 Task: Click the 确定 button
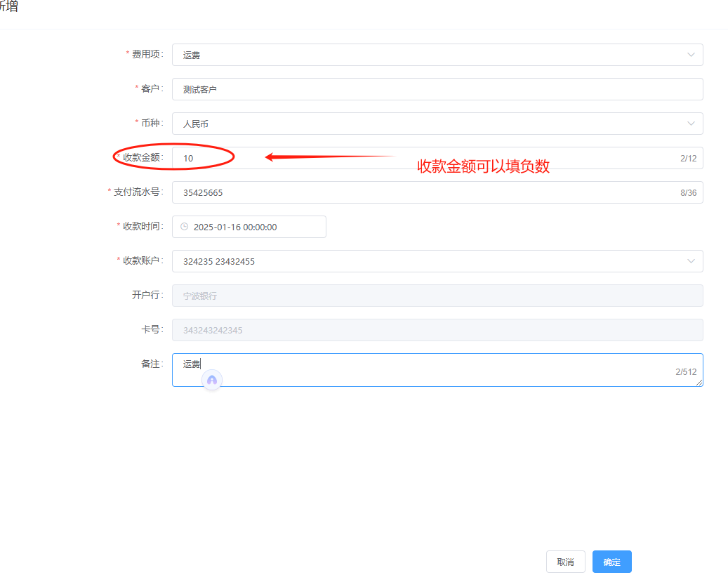click(x=612, y=562)
